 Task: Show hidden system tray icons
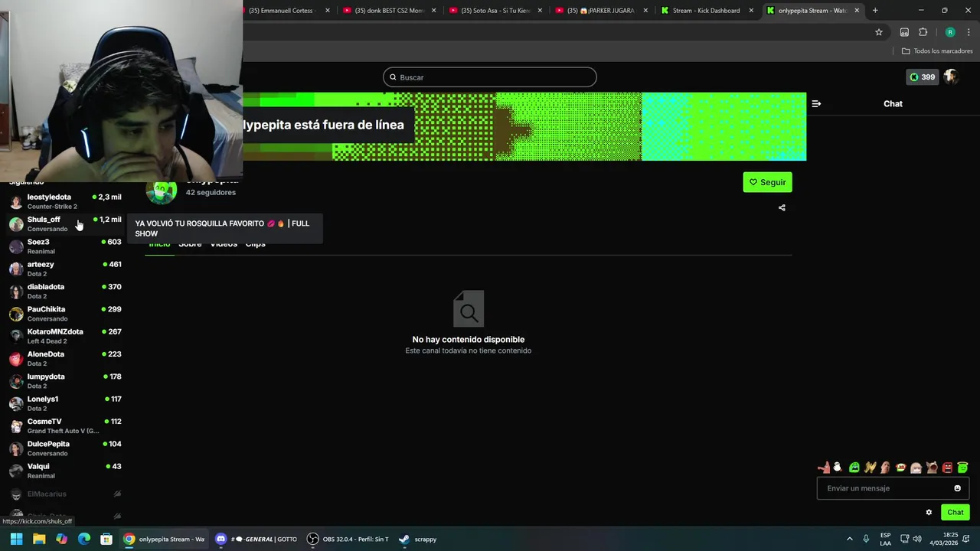(849, 539)
